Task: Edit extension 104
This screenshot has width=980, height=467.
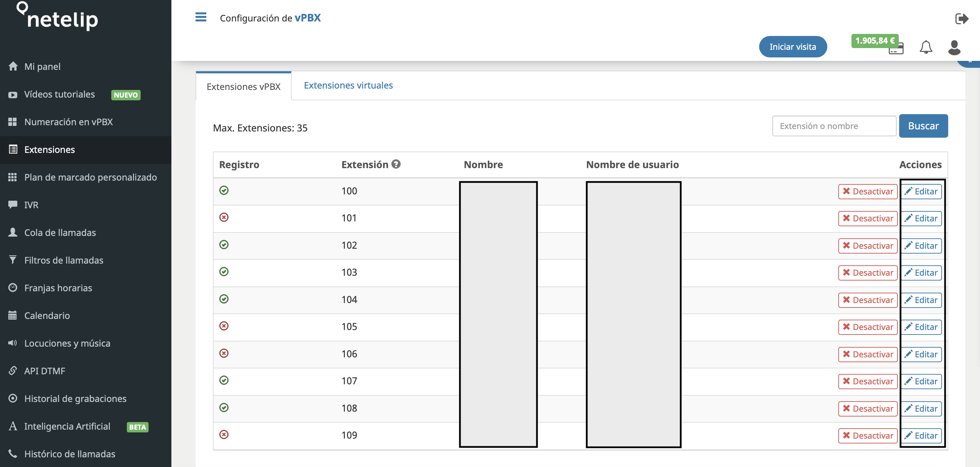Action: click(x=921, y=300)
